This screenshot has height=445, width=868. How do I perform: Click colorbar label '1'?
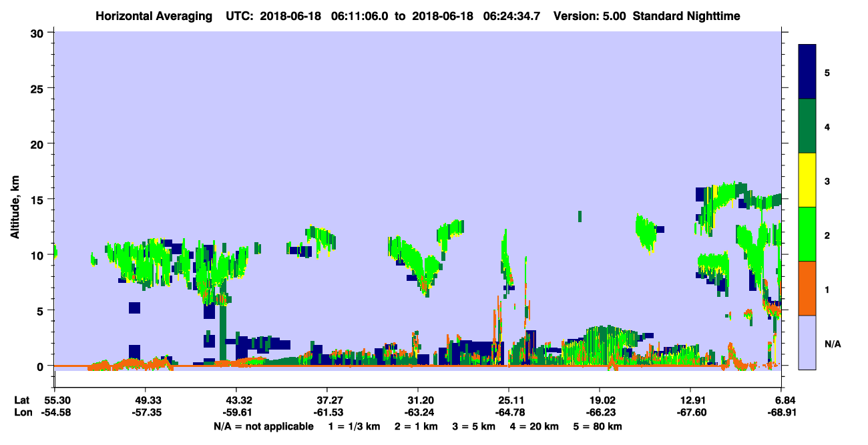pos(827,290)
